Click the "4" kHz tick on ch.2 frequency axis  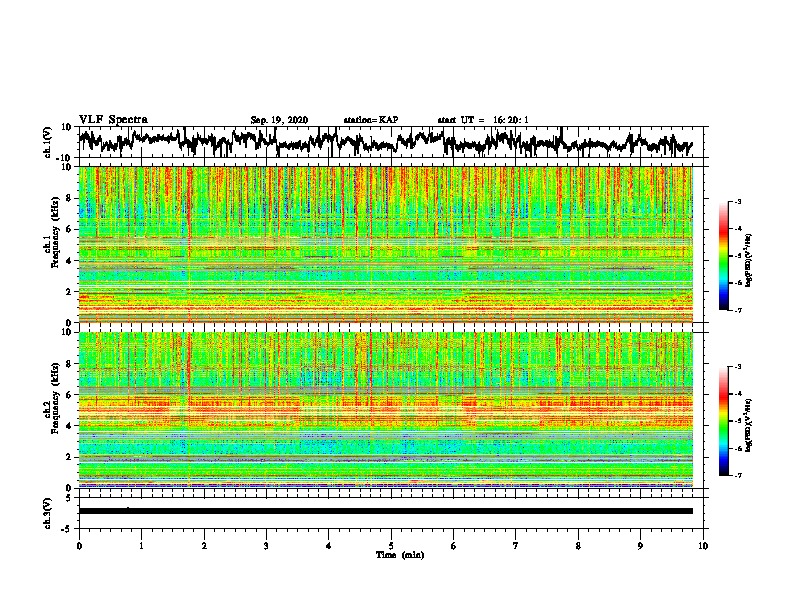tap(69, 426)
